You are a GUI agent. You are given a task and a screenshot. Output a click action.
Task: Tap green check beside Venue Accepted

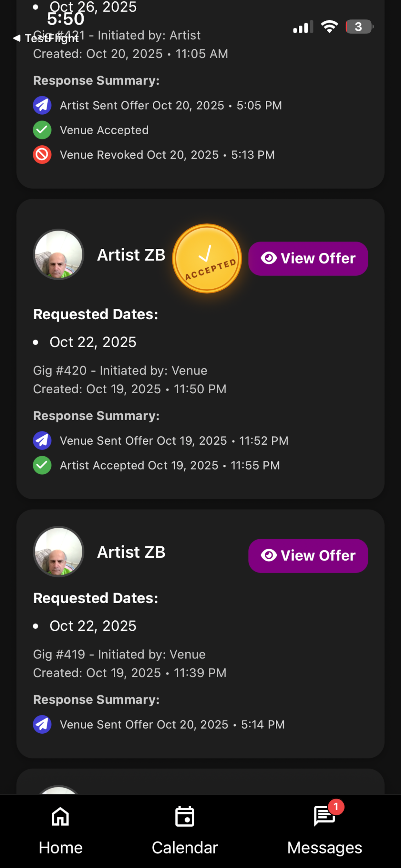(x=42, y=130)
